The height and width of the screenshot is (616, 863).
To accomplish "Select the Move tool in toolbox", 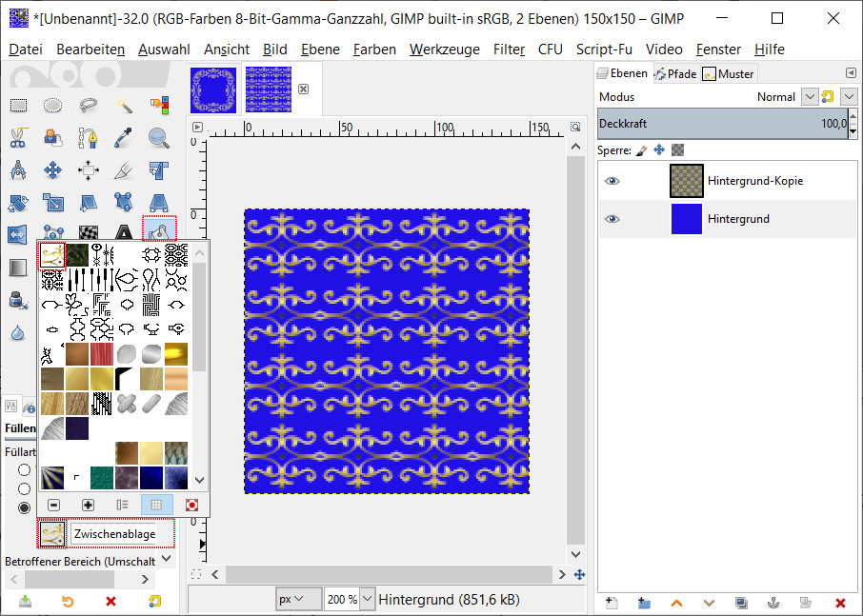I will (x=52, y=170).
